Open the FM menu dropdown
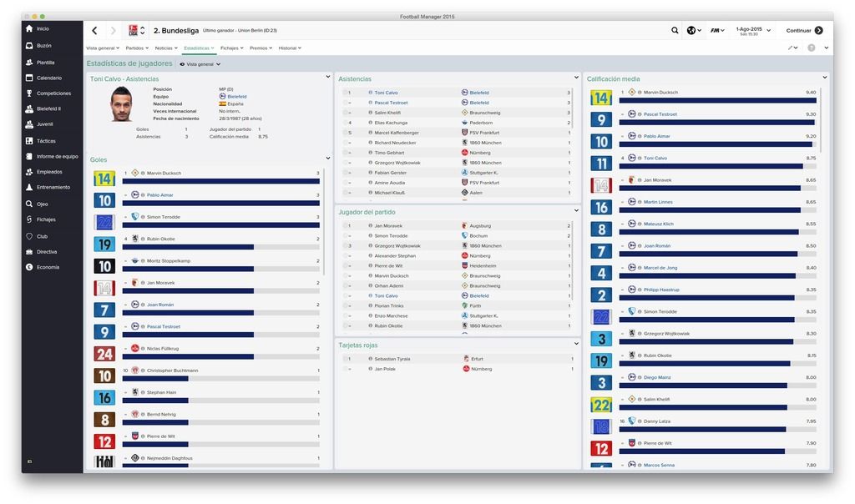 [x=717, y=31]
